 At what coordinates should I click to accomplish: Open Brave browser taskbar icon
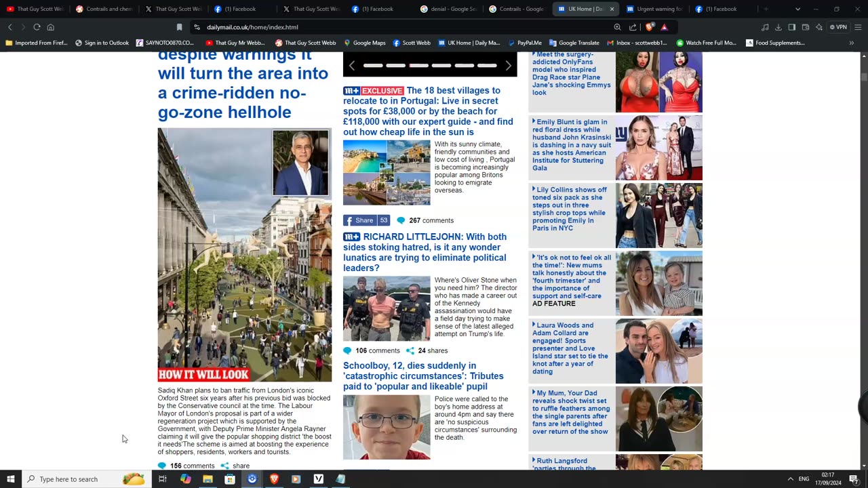[x=274, y=479]
